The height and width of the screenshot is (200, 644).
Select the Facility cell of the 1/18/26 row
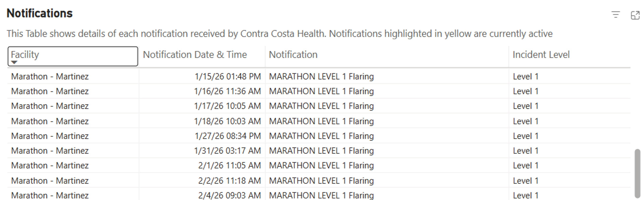click(50, 121)
